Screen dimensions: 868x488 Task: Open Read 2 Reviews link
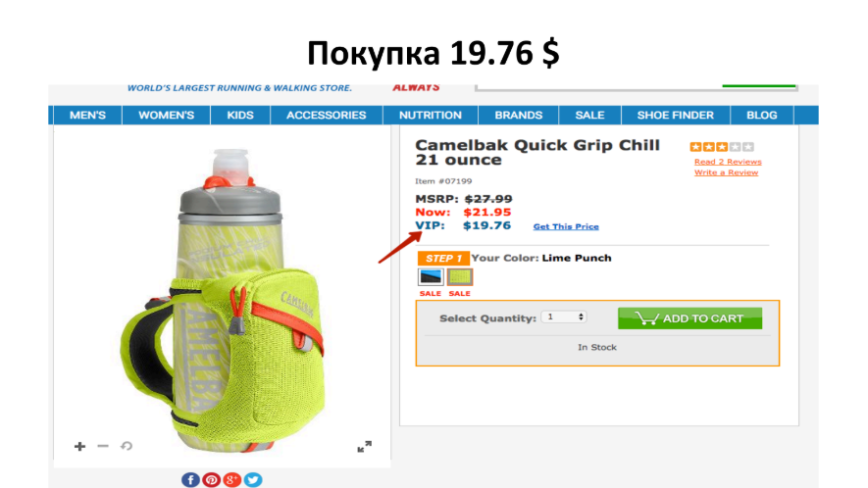(x=728, y=162)
